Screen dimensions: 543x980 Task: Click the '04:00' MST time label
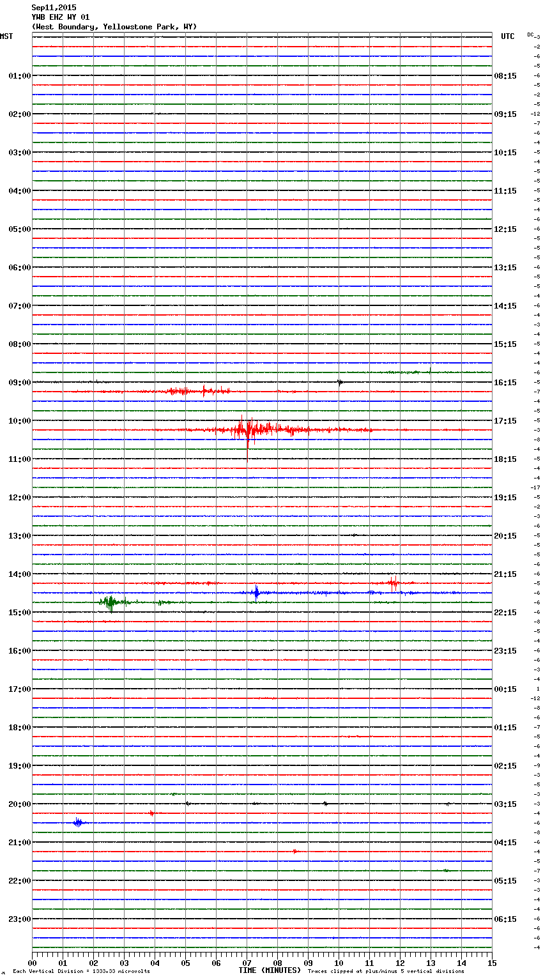coord(20,191)
